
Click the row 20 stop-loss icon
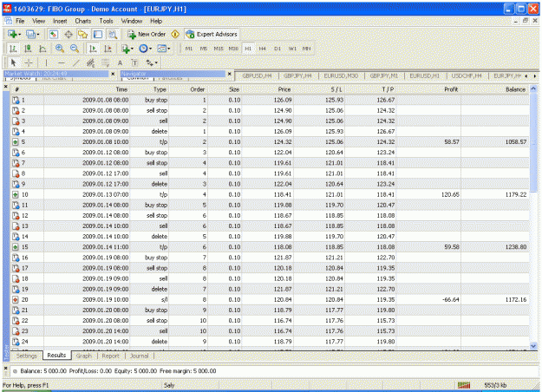[16, 300]
